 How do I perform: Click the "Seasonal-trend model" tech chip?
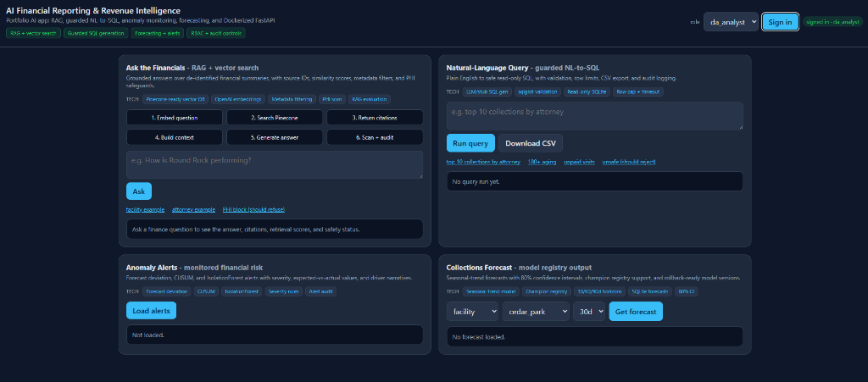491,291
